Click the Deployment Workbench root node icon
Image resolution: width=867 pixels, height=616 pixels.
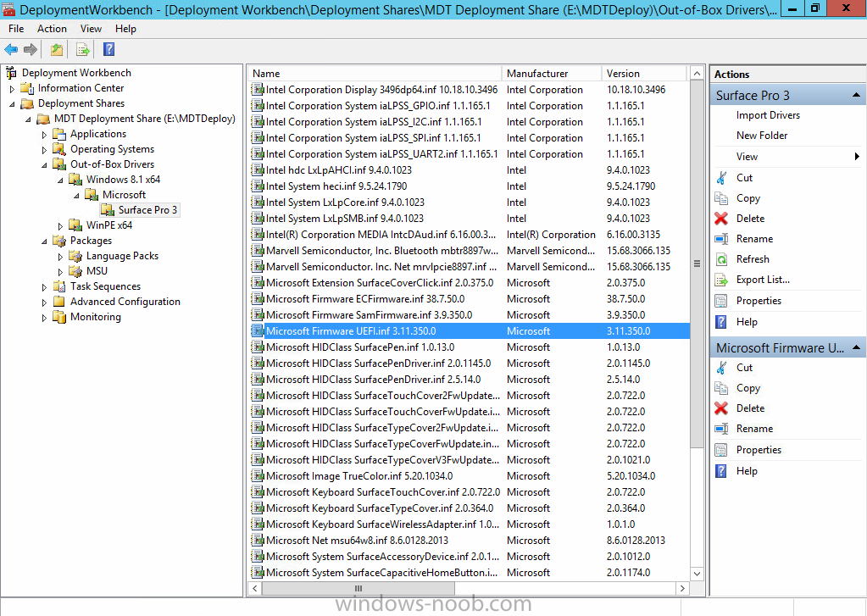pos(11,72)
